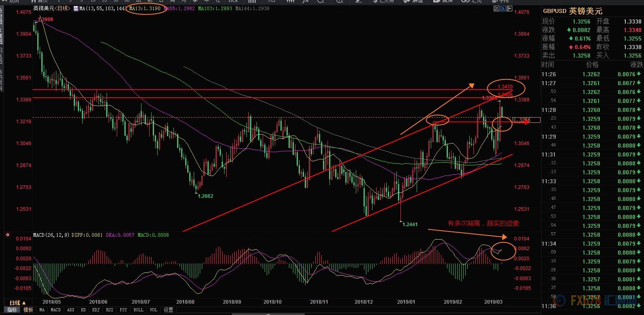The width and height of the screenshot is (644, 315).
Task: Click the MACD:0.0008 value
Action: coord(153,235)
